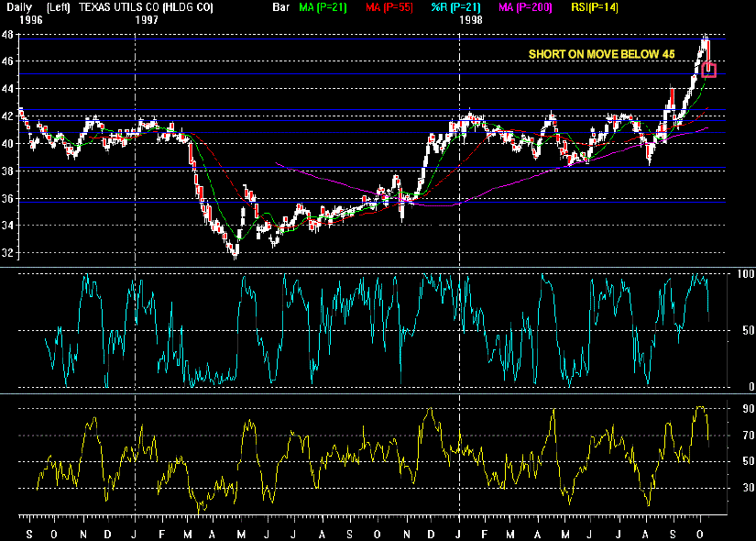Select the "Bar" chart type label
This screenshot has height=541, width=756.
[281, 7]
